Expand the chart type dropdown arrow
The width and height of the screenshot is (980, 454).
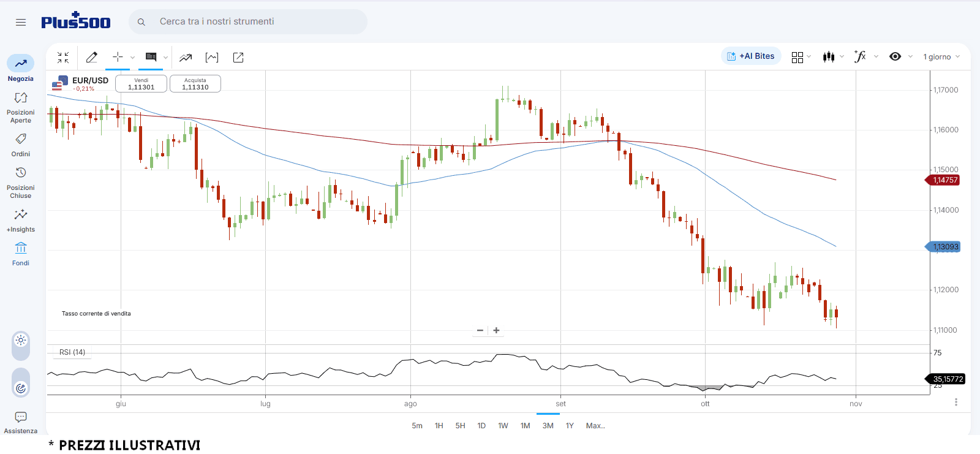(x=842, y=56)
